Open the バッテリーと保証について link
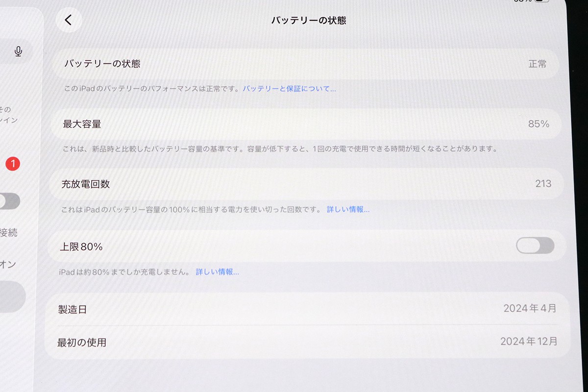This screenshot has height=392, width=588. tap(288, 88)
